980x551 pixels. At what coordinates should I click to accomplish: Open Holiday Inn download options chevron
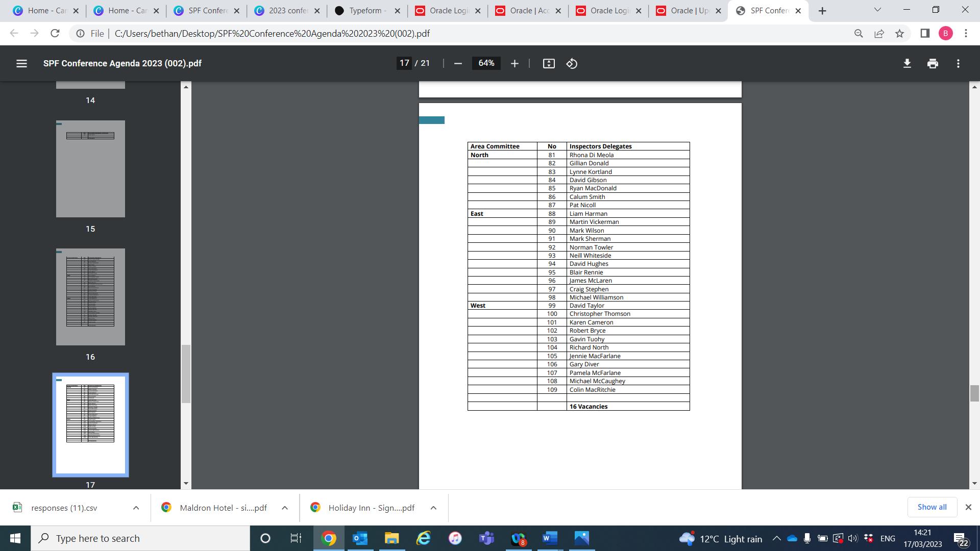pos(433,508)
